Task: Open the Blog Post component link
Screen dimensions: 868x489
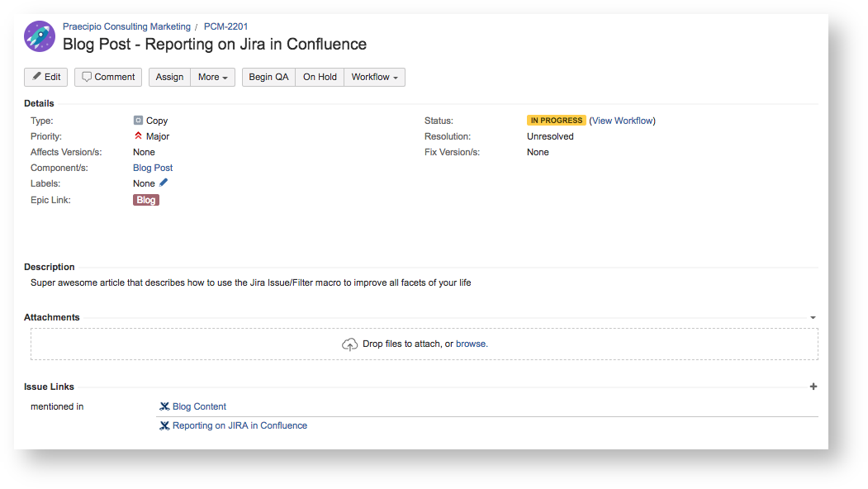Action: coord(153,168)
